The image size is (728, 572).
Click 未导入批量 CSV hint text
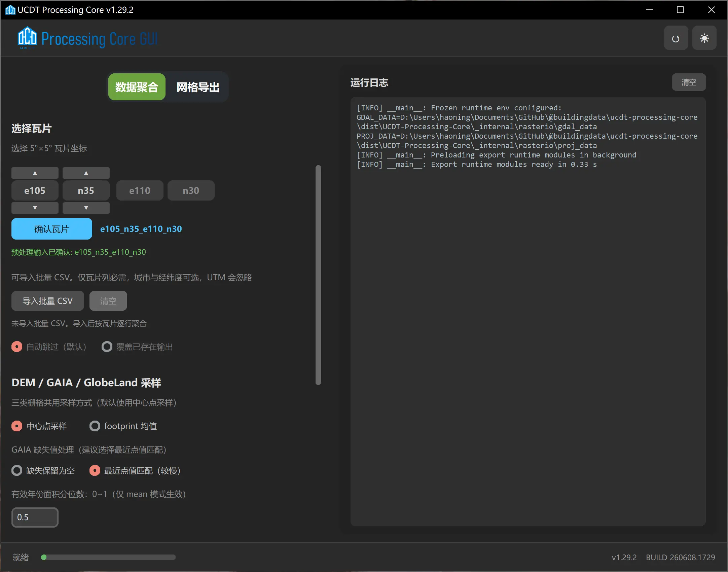79,323
